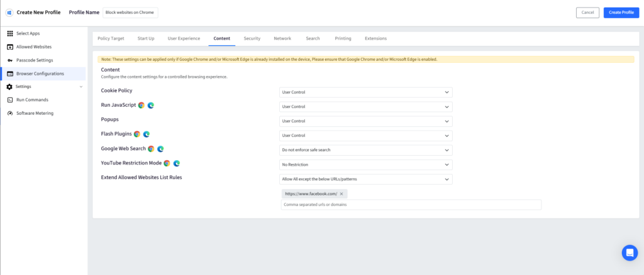Viewport: 644px width, 275px height.
Task: Click Chrome icon next to Google Web Search
Action: coord(151,149)
